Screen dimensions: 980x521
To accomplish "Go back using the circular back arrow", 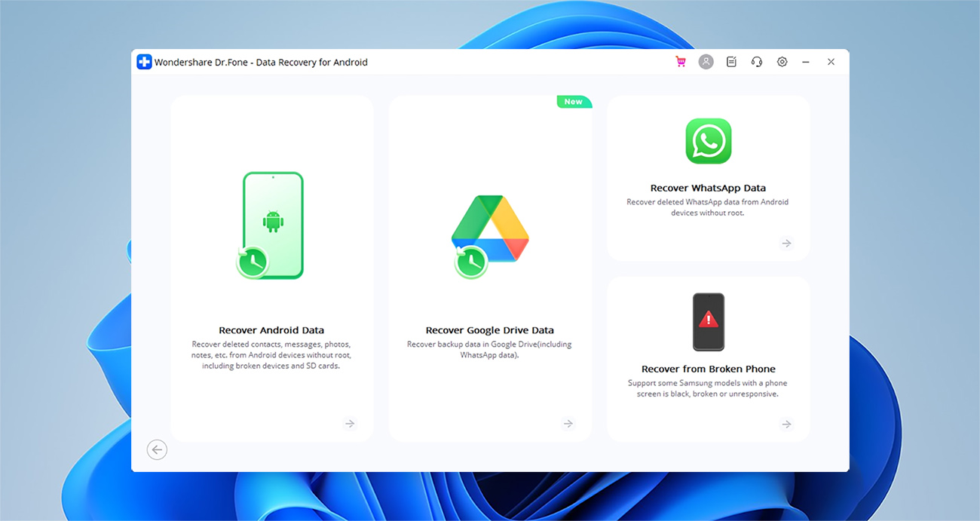I will (157, 449).
